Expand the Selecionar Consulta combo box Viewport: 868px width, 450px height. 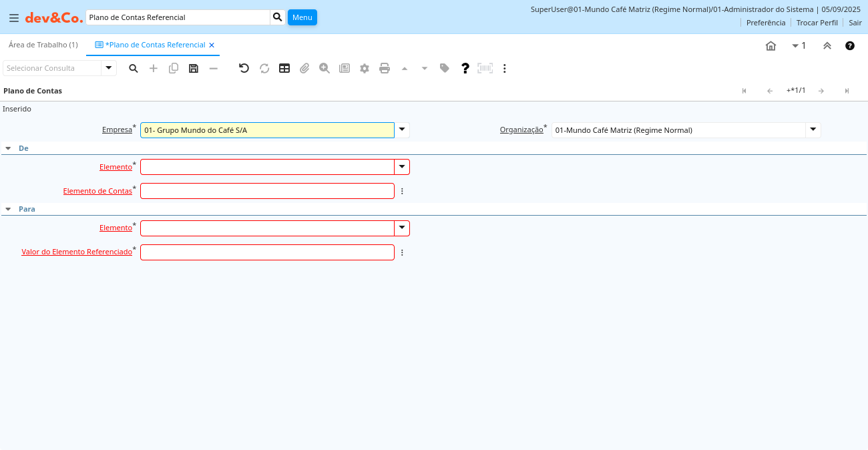coord(109,68)
